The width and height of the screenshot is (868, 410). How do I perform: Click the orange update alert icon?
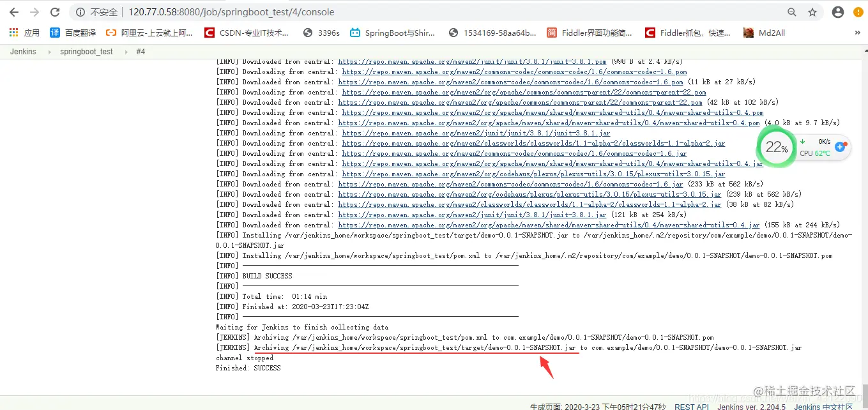[858, 12]
